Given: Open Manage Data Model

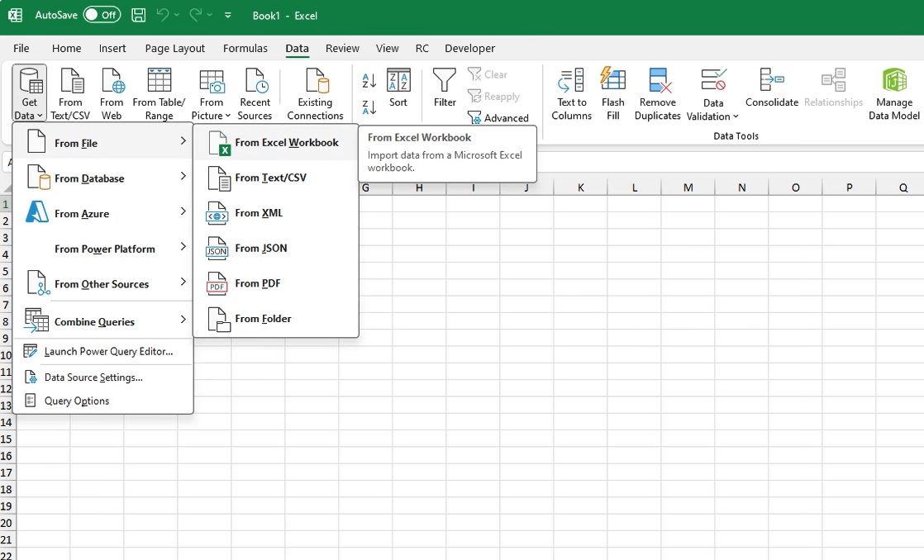Looking at the screenshot, I should pyautogui.click(x=894, y=93).
